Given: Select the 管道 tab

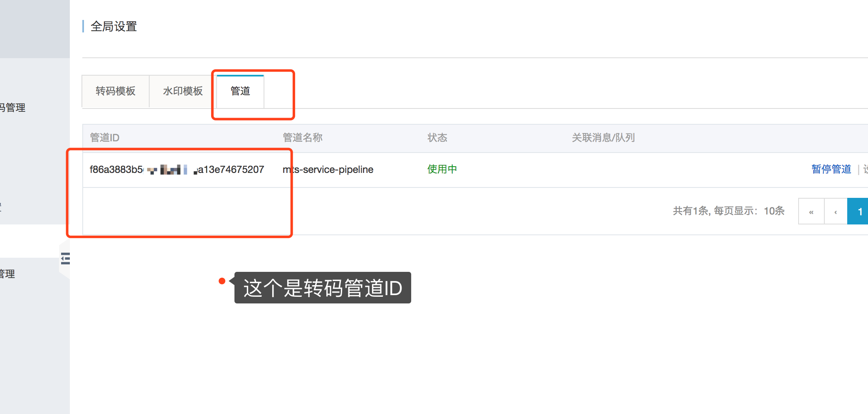Looking at the screenshot, I should click(x=240, y=91).
